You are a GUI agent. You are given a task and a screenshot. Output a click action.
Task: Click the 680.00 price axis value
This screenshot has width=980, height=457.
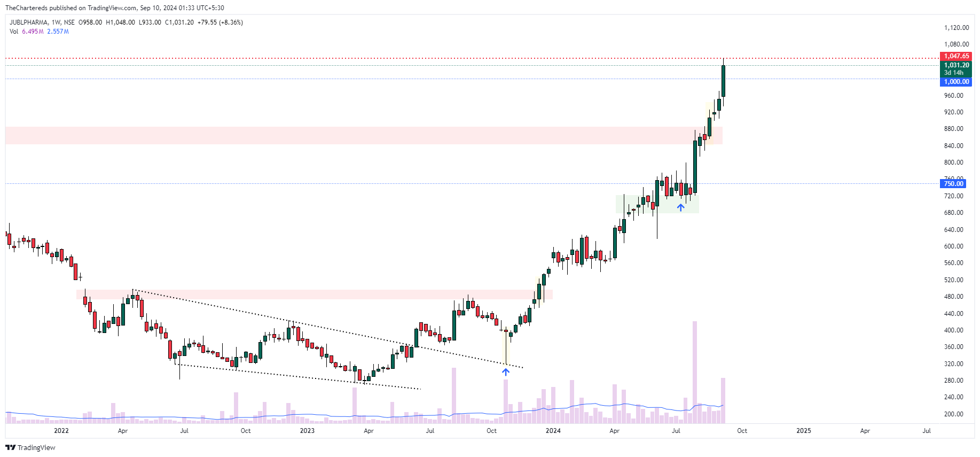[954, 213]
